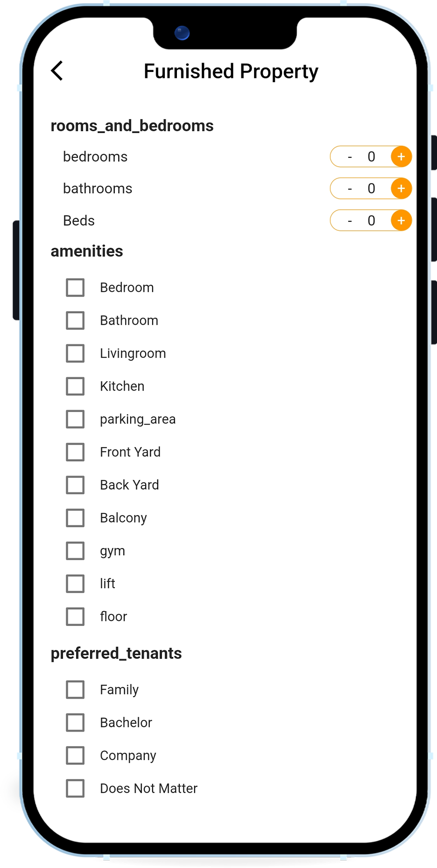Decrease bedrooms count with minus button
437x868 pixels.
(350, 157)
